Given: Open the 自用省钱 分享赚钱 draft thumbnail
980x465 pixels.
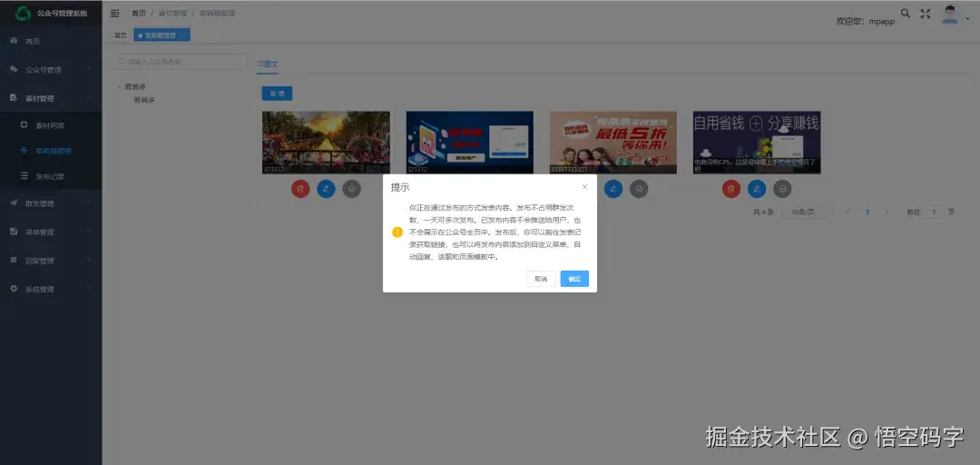Looking at the screenshot, I should point(757,142).
